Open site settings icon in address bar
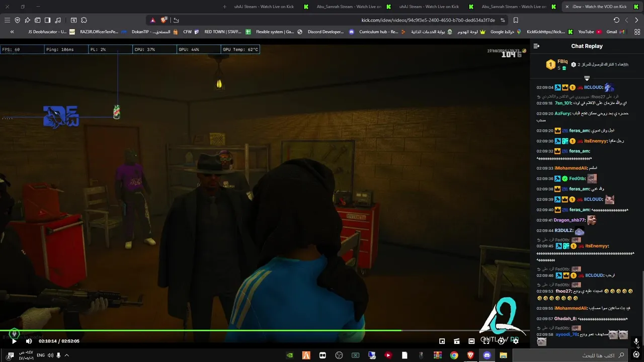The width and height of the screenshot is (644, 362). tap(503, 20)
